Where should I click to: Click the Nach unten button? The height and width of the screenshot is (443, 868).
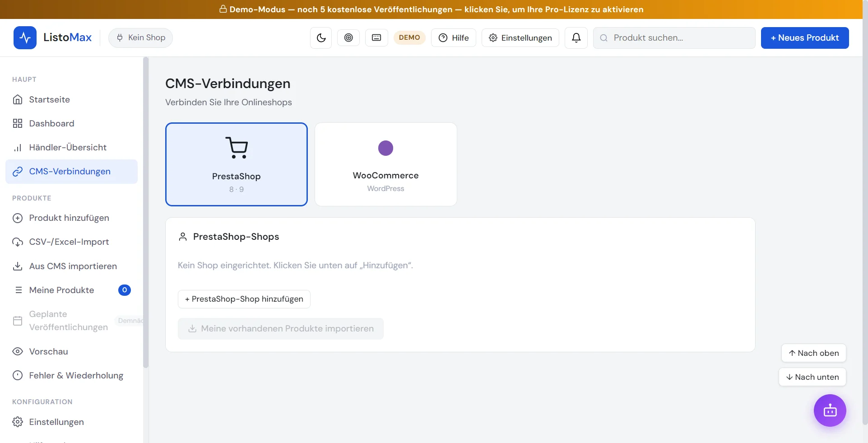(812, 377)
